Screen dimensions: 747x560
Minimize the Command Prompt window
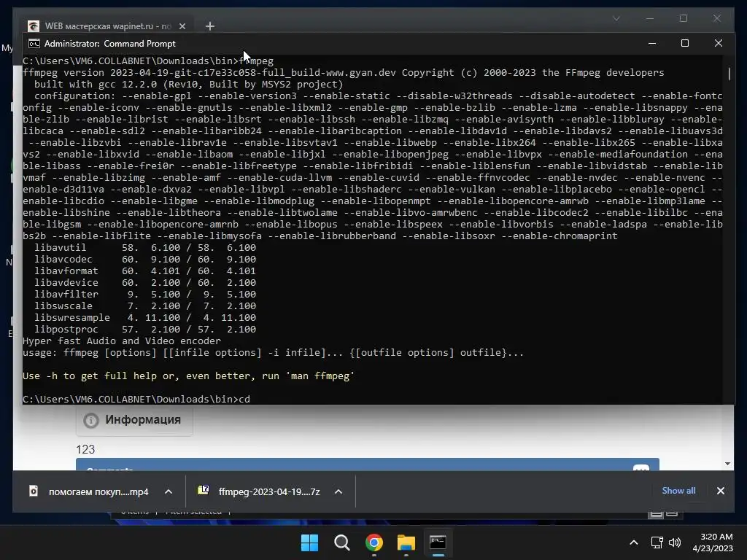pyautogui.click(x=652, y=43)
